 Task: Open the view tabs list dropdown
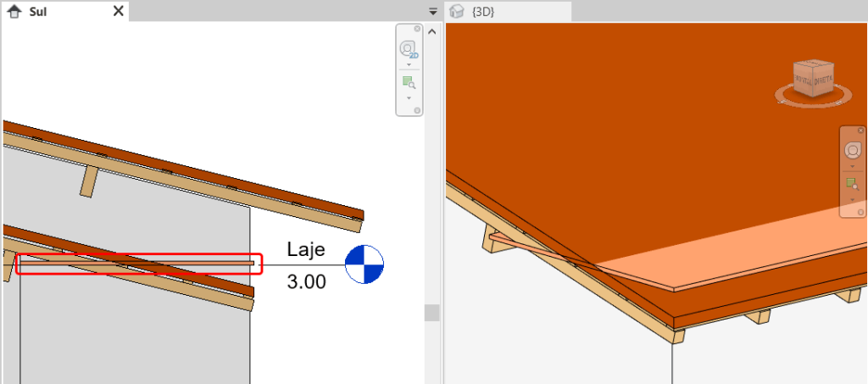click(x=433, y=11)
